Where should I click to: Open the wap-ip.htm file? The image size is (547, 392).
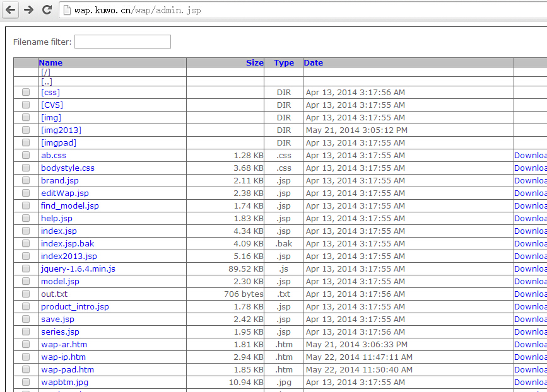(63, 357)
